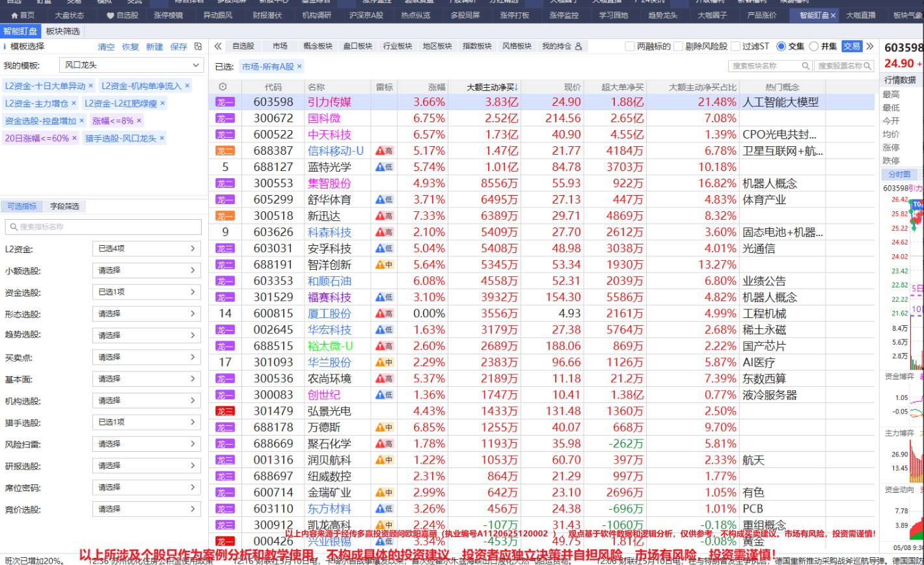Tick the 剔除风险股 checkbox

678,46
